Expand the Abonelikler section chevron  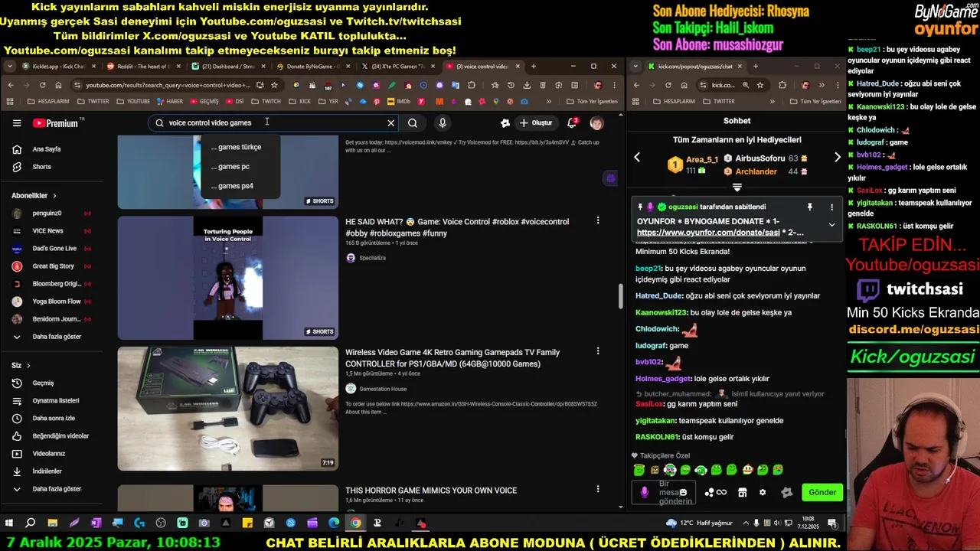tap(54, 196)
